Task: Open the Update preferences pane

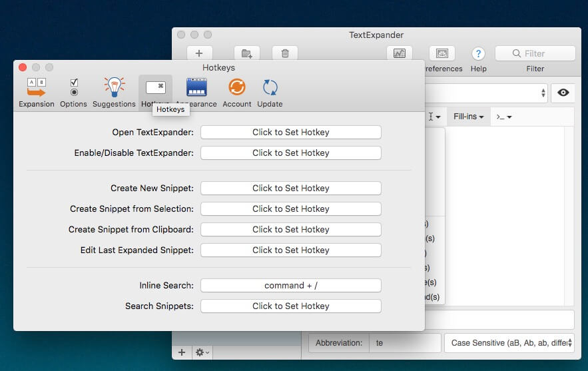Action: coord(270,93)
